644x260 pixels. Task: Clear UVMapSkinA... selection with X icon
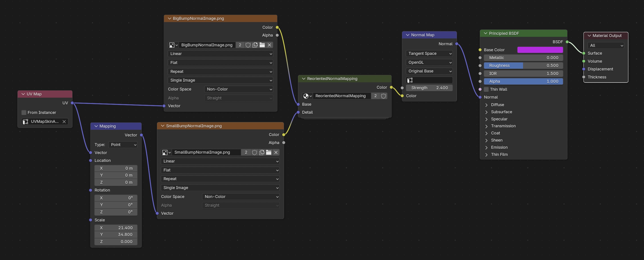pos(64,122)
